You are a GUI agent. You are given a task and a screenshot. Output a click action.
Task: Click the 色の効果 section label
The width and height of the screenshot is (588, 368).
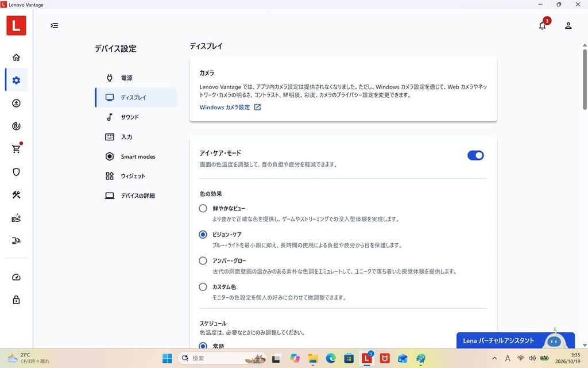click(211, 194)
